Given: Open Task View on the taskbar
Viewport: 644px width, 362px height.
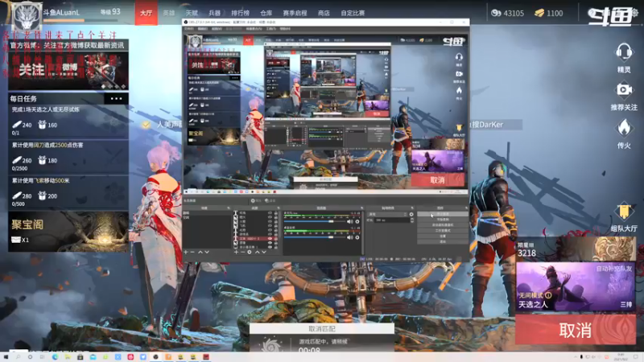Looking at the screenshot, I should click(x=42, y=357).
